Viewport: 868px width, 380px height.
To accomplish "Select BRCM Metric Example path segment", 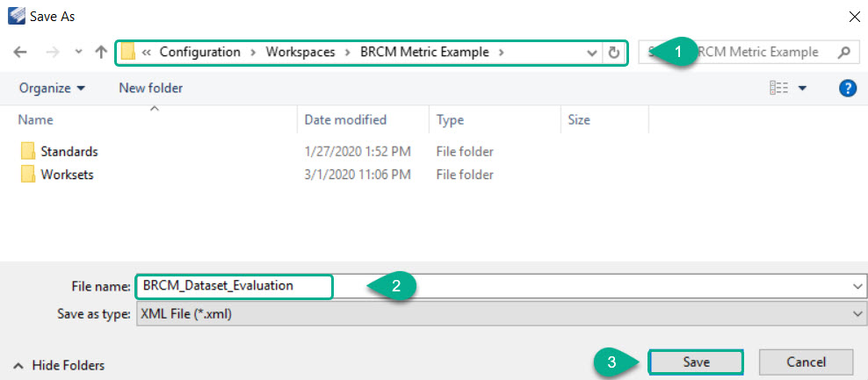I will click(x=424, y=53).
